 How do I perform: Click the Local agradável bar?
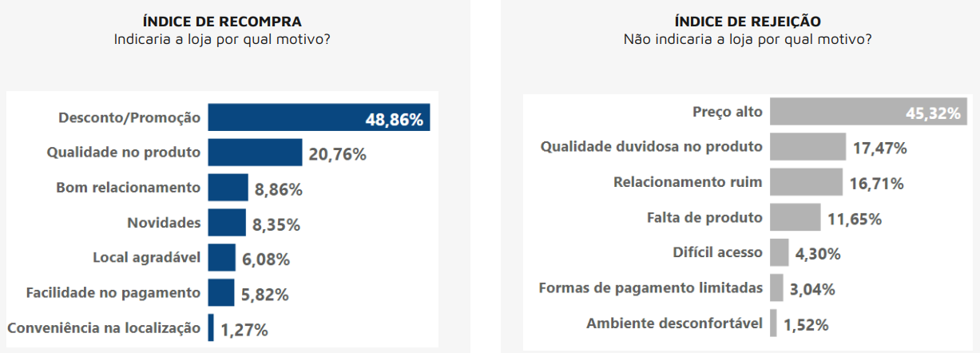[222, 258]
